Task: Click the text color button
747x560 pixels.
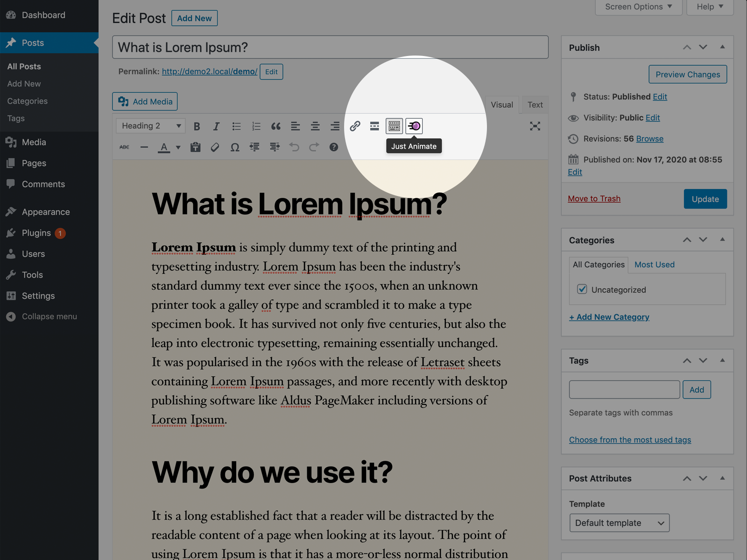Action: (164, 147)
